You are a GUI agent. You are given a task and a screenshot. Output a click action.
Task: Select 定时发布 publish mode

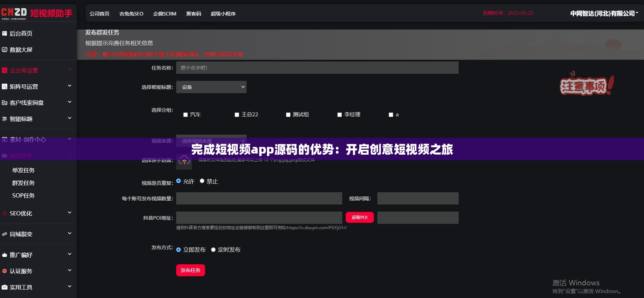[x=213, y=250]
